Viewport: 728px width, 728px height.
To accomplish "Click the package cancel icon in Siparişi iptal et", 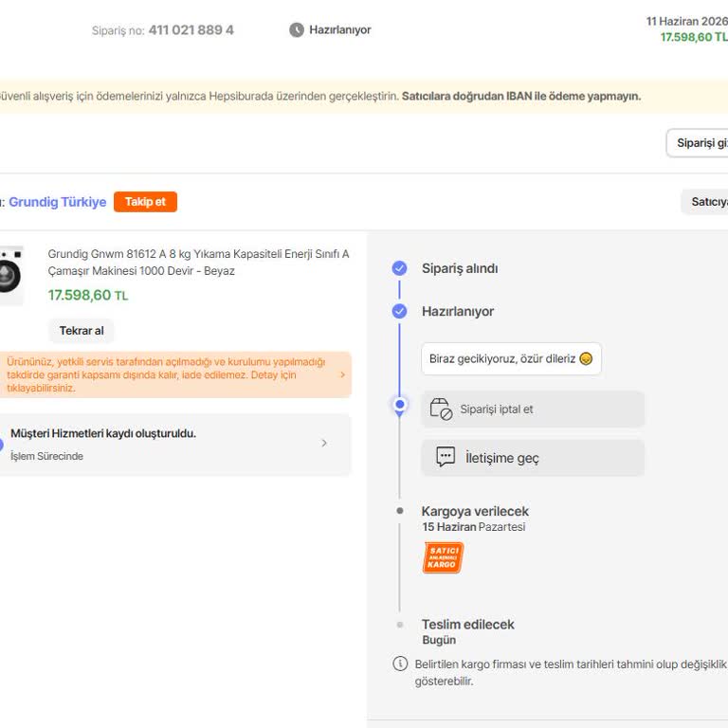I will tap(441, 409).
